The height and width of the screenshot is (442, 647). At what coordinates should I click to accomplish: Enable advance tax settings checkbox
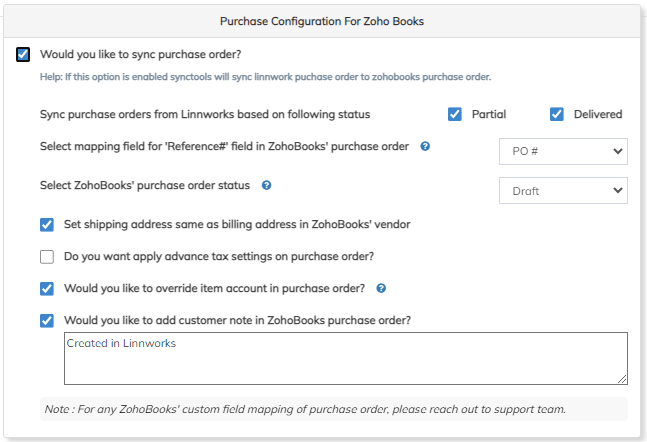[47, 256]
